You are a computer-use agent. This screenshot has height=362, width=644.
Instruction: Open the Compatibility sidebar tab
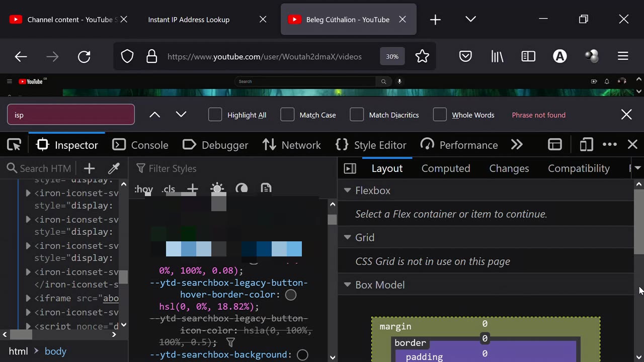(579, 168)
